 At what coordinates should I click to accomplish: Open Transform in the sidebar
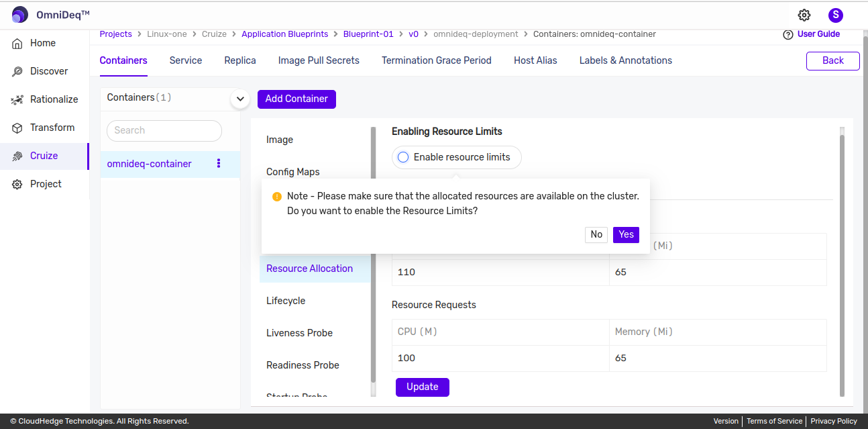tap(52, 128)
